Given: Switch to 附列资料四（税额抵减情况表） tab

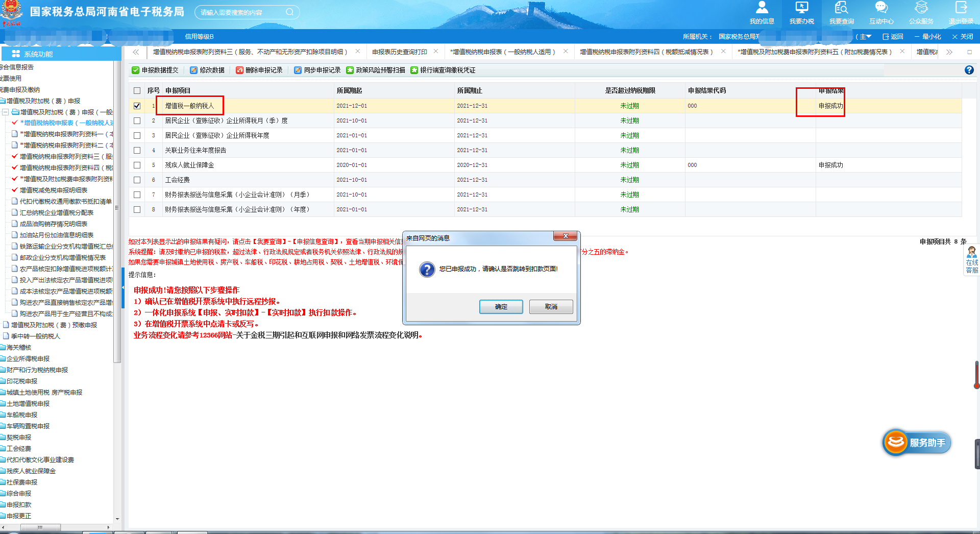Looking at the screenshot, I should (646, 52).
